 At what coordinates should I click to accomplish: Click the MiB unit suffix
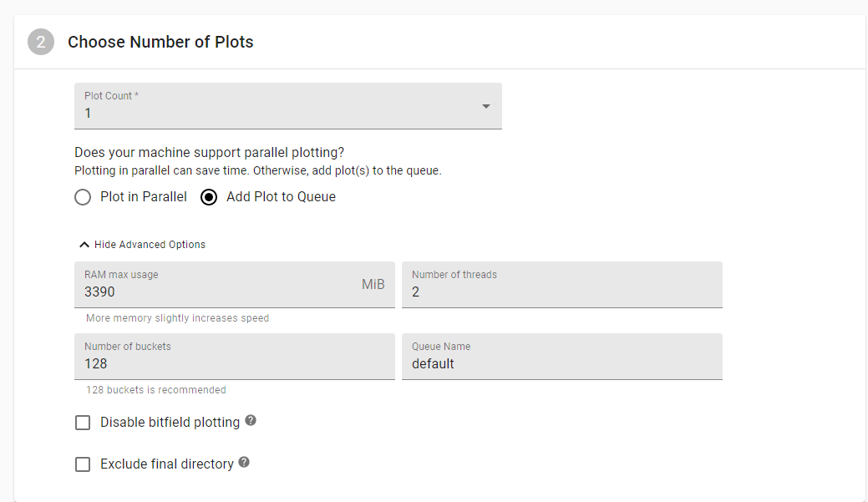point(373,285)
